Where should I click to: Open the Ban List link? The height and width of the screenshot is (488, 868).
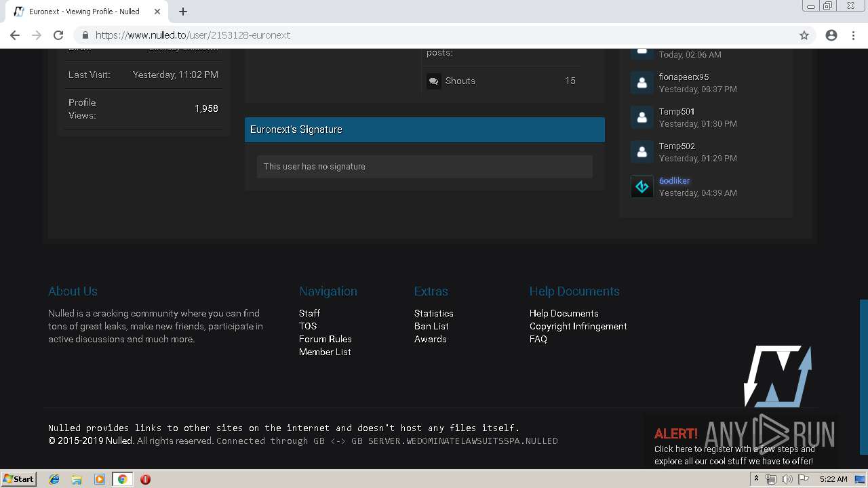[431, 326]
